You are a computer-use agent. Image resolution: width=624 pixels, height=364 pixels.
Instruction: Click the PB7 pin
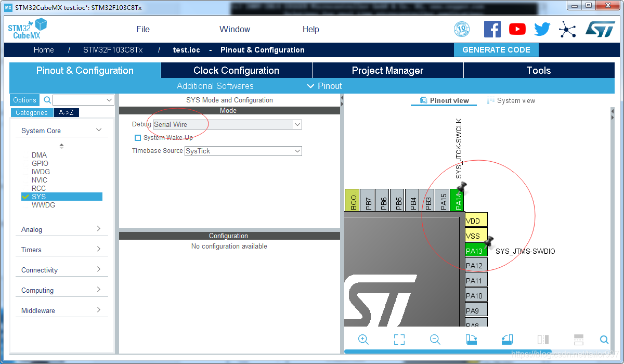pos(367,200)
